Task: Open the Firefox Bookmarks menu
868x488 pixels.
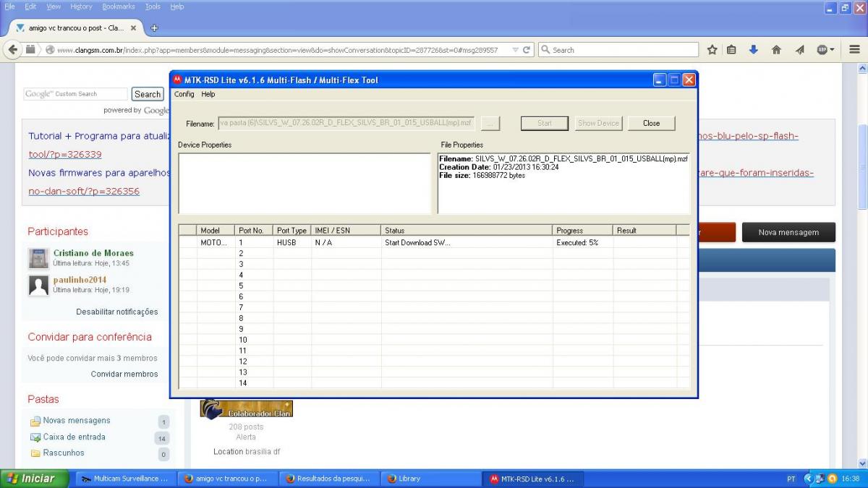Action: (x=119, y=7)
